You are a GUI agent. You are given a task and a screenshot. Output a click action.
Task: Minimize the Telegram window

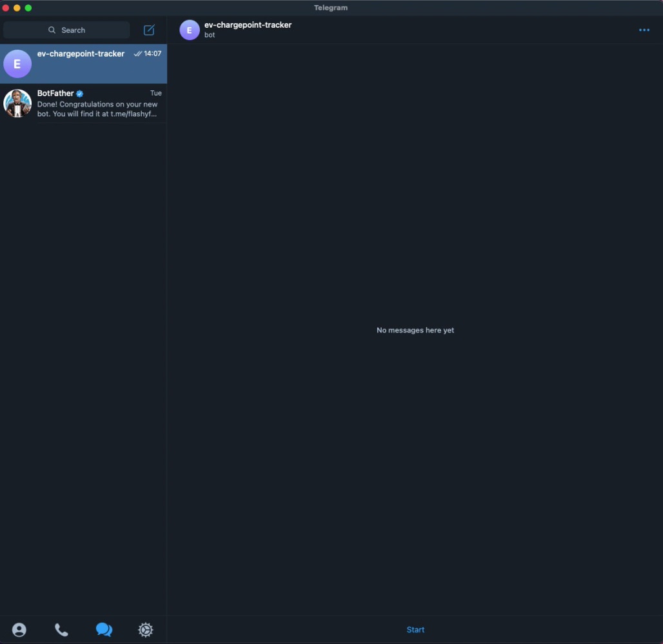point(17,8)
